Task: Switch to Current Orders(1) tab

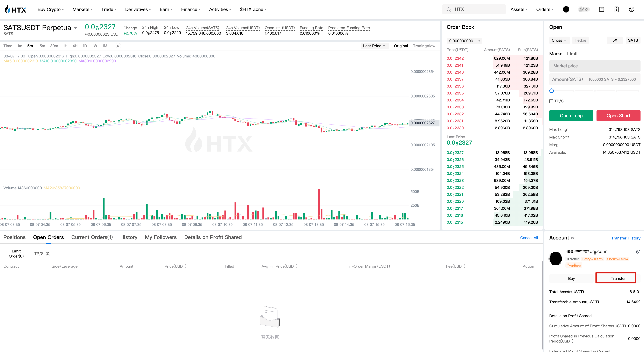Action: pyautogui.click(x=92, y=237)
